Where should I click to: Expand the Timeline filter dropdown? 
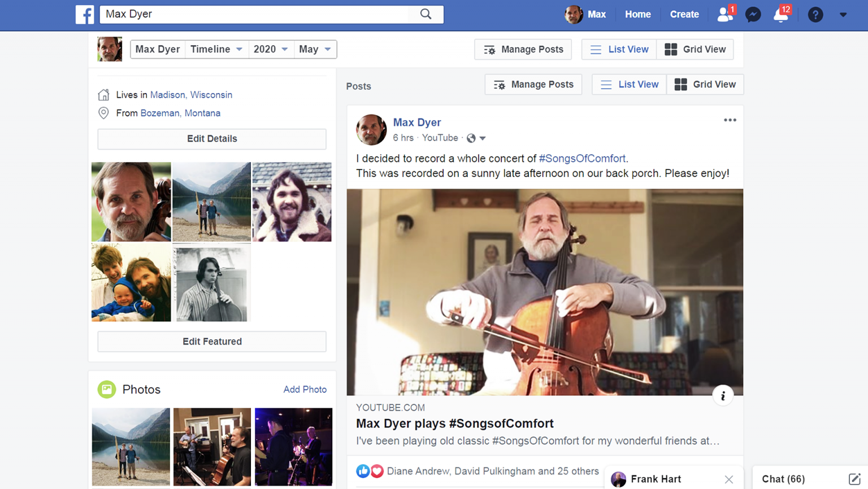tap(216, 49)
